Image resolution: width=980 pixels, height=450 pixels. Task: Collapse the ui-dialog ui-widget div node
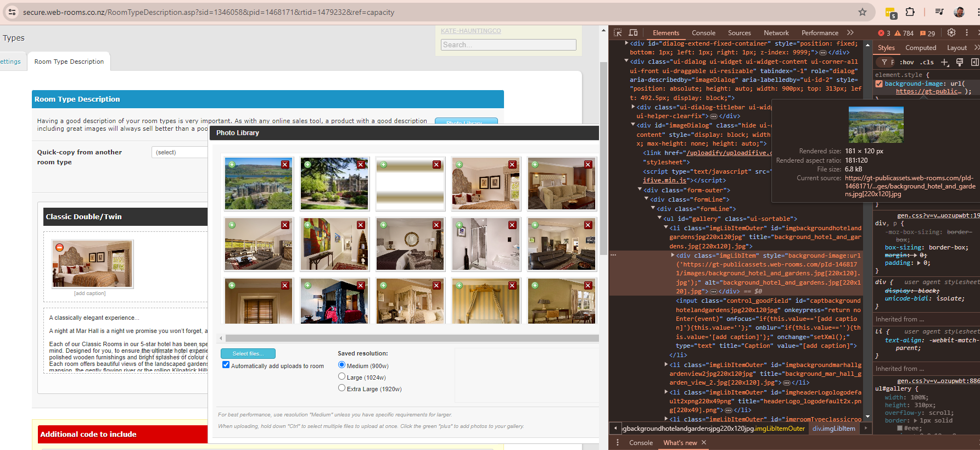[x=626, y=61]
